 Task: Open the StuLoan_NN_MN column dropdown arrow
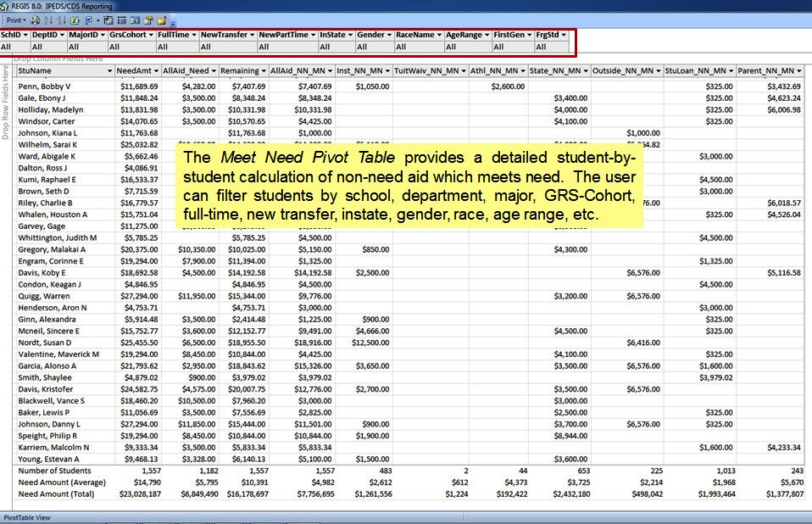pos(731,70)
